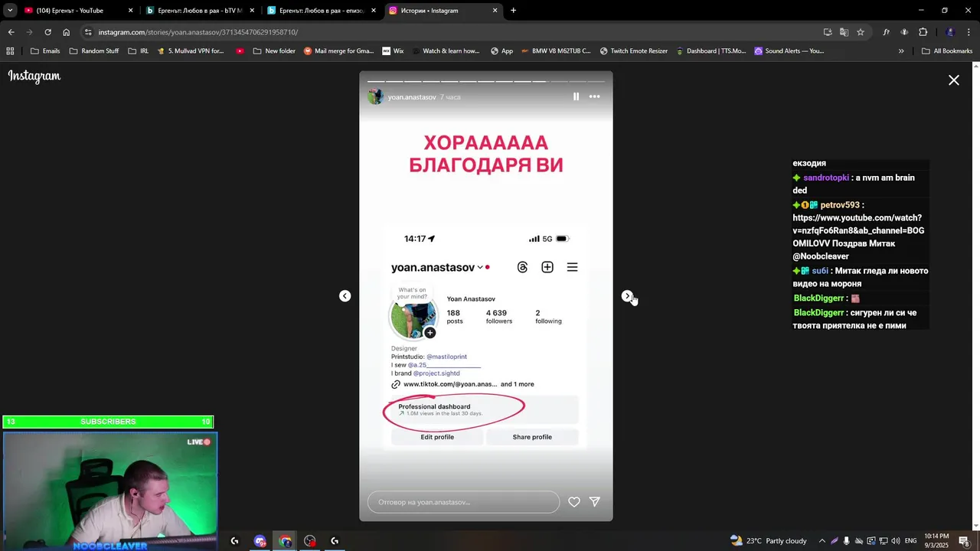Open the Dashboard TTS.Monster bookmark

tap(711, 51)
